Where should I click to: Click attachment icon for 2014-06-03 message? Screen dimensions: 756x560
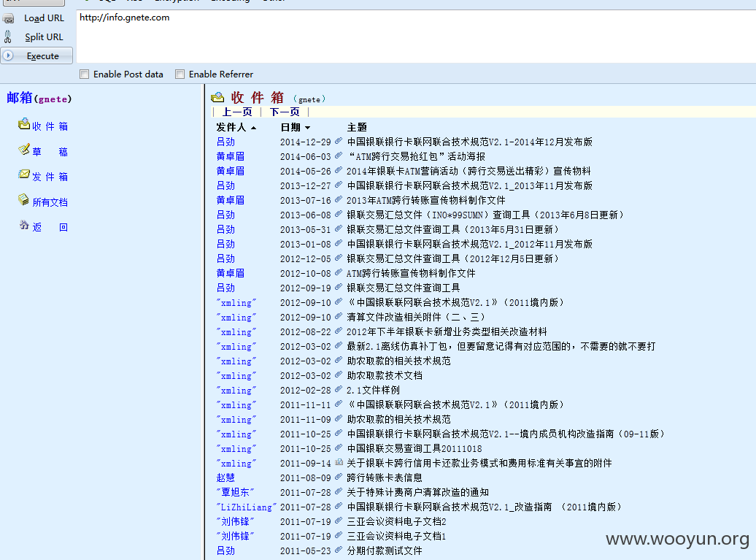pos(339,156)
